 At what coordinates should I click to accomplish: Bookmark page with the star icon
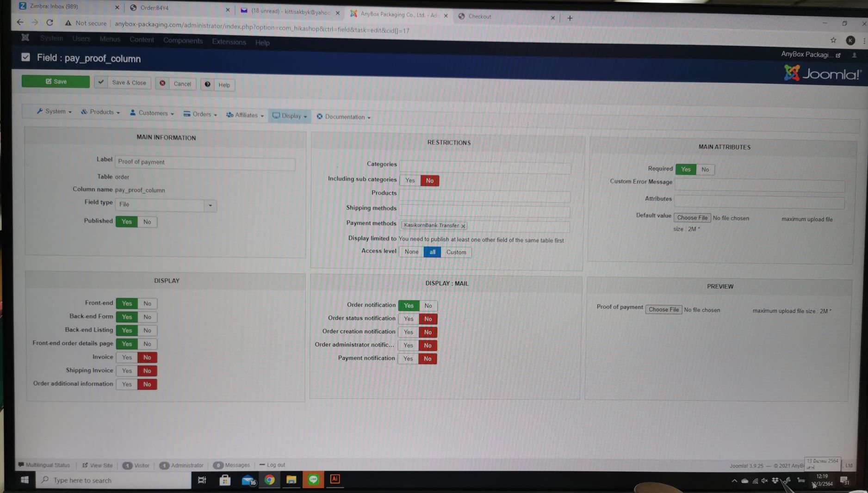833,40
